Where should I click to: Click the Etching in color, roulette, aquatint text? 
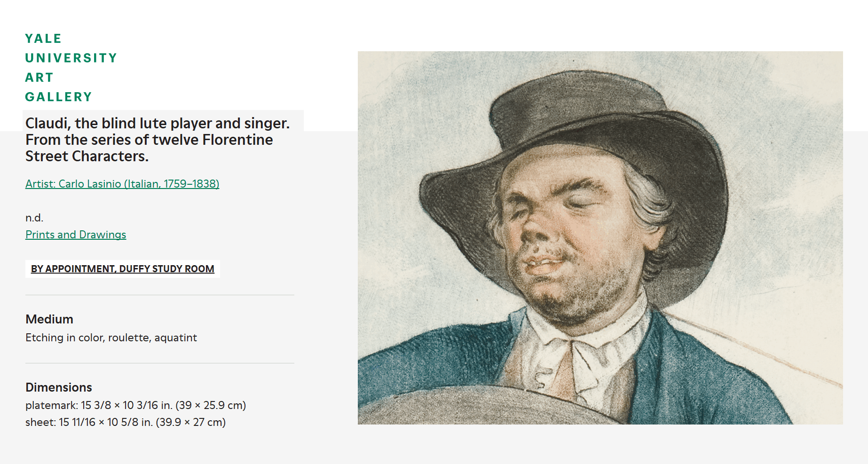[x=111, y=338]
